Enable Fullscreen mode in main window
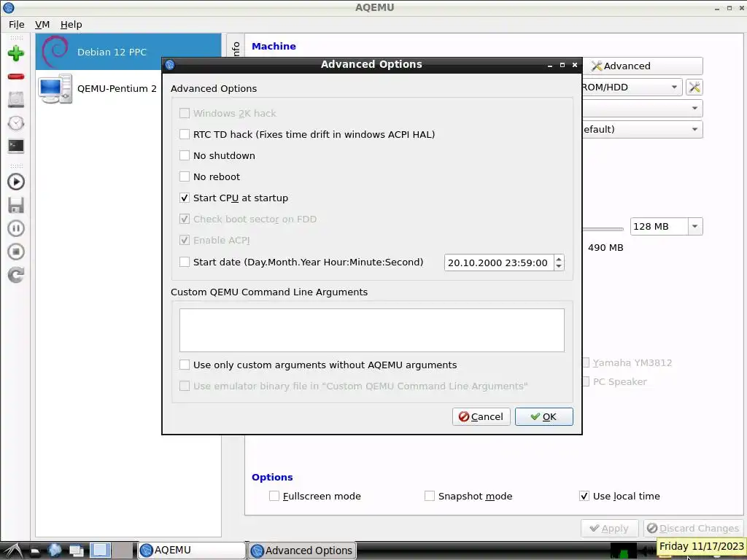747x560 pixels. [x=274, y=496]
